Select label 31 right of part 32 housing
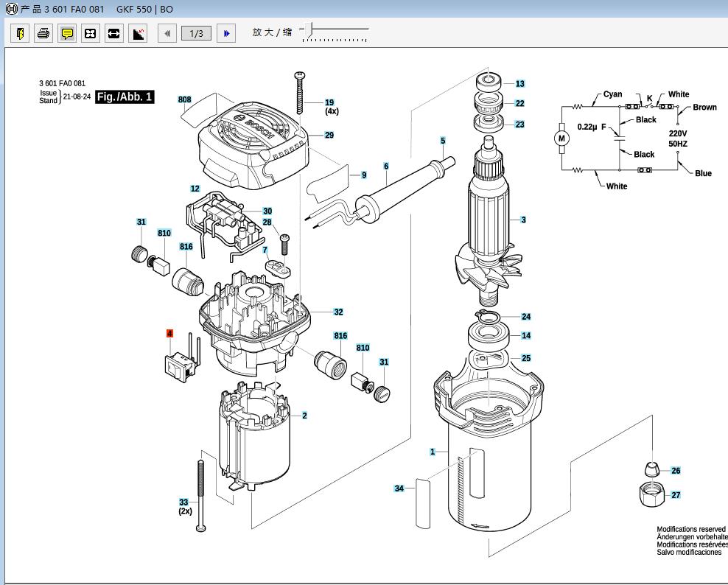This screenshot has height=585, width=728. tap(383, 362)
